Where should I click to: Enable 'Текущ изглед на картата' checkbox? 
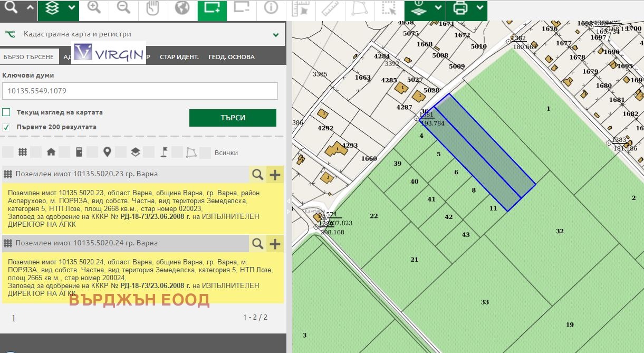point(6,112)
